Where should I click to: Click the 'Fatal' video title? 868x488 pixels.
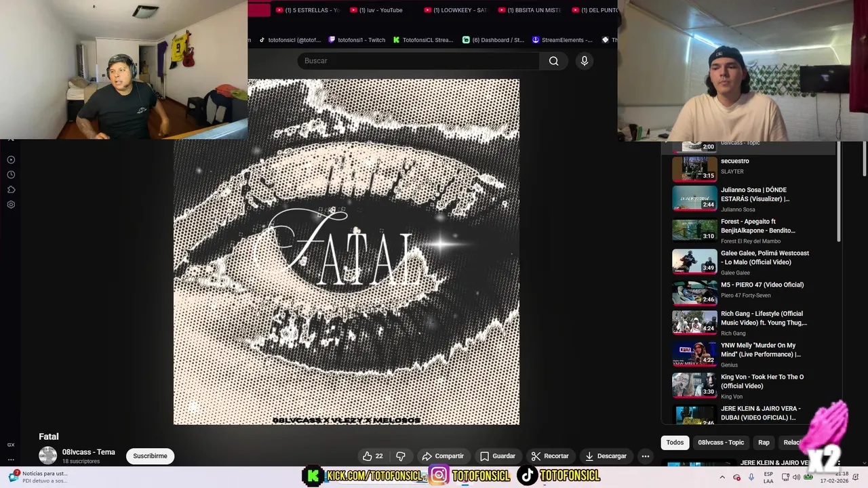coord(49,436)
